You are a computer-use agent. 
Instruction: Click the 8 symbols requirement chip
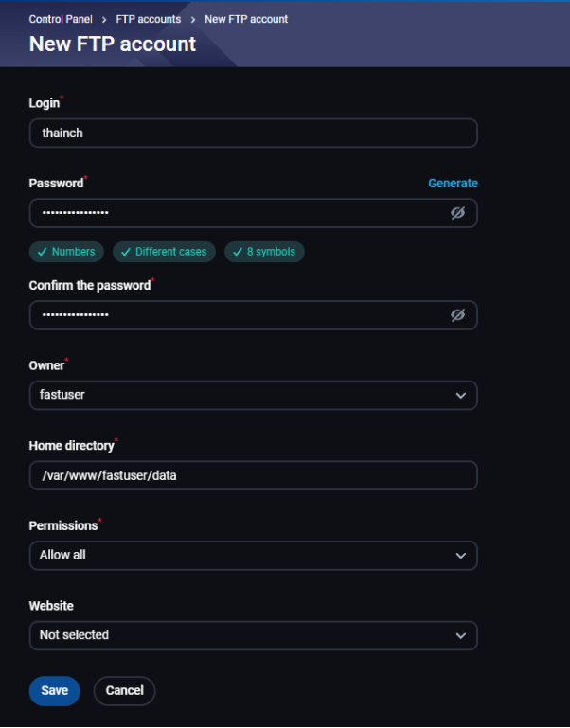click(x=264, y=252)
